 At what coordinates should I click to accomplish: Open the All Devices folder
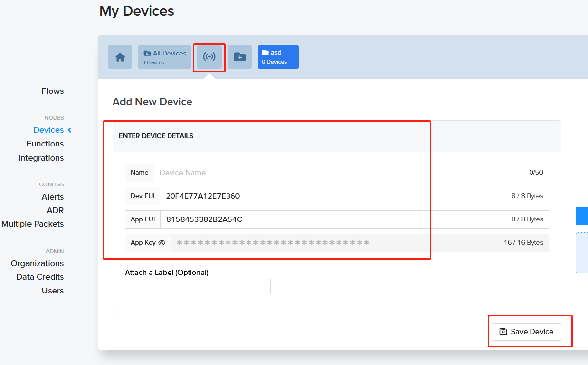(x=165, y=57)
